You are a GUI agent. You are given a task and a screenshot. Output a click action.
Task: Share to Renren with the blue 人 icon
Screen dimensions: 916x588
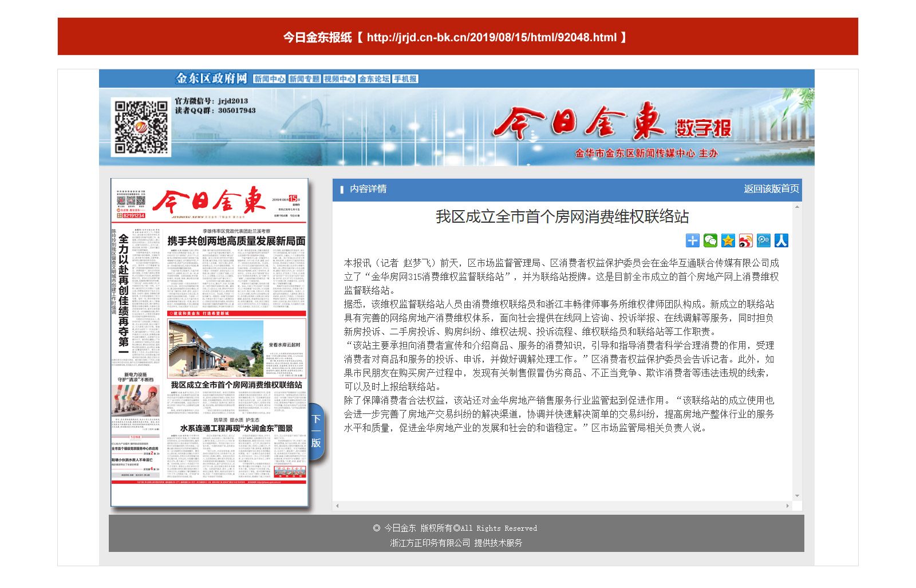coord(781,240)
